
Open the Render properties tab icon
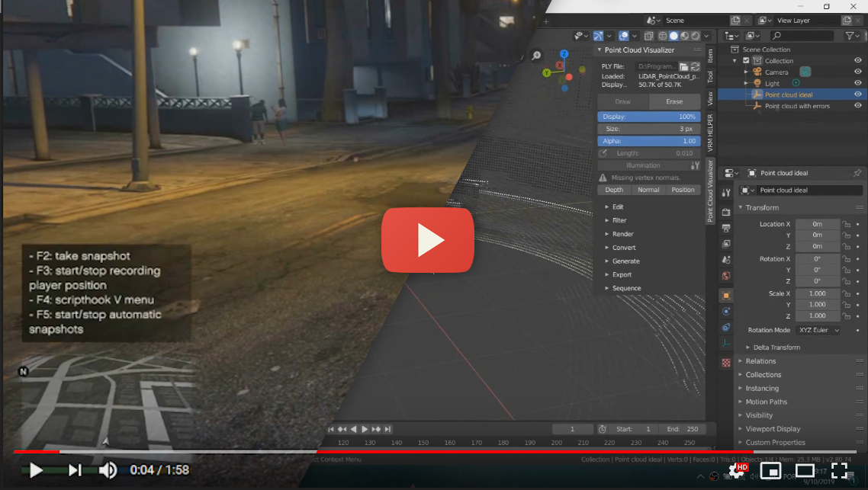tap(726, 212)
